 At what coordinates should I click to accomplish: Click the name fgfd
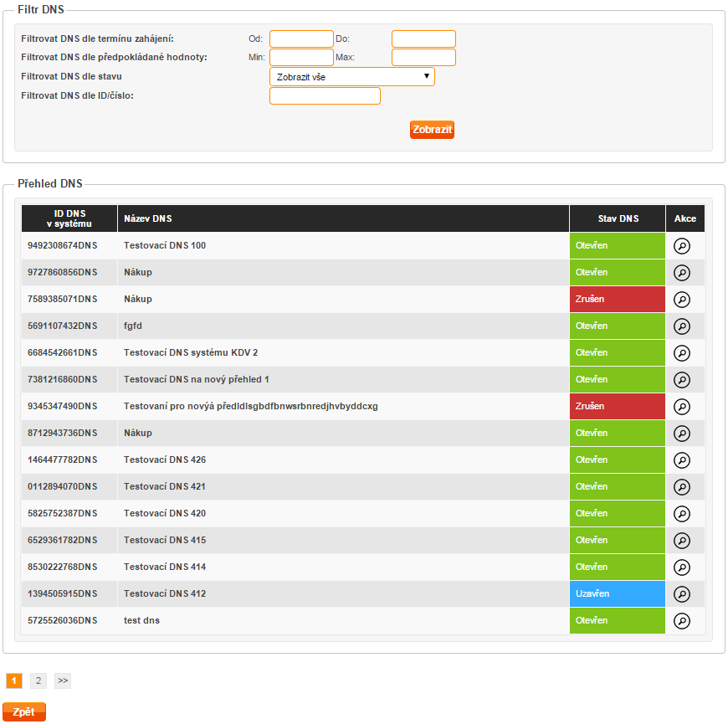point(133,326)
